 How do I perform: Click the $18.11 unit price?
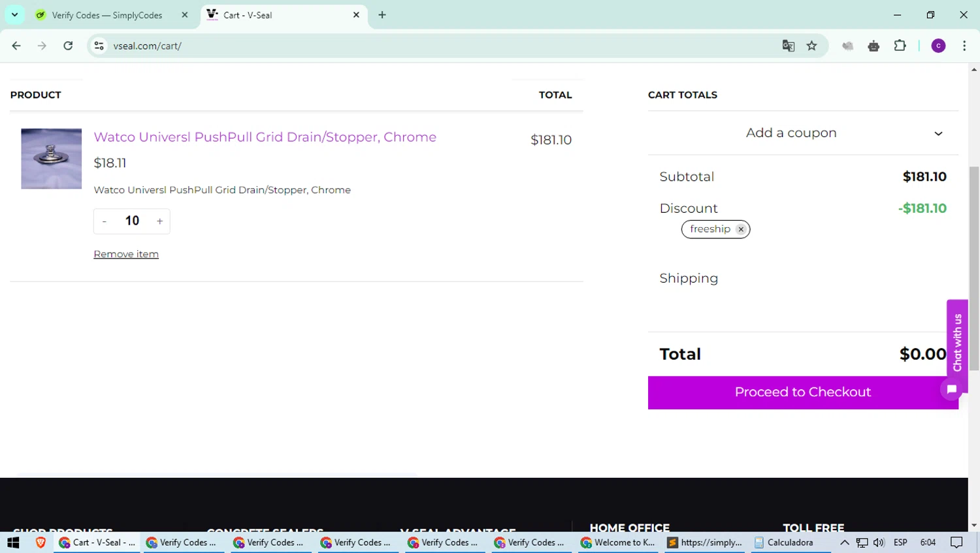110,163
